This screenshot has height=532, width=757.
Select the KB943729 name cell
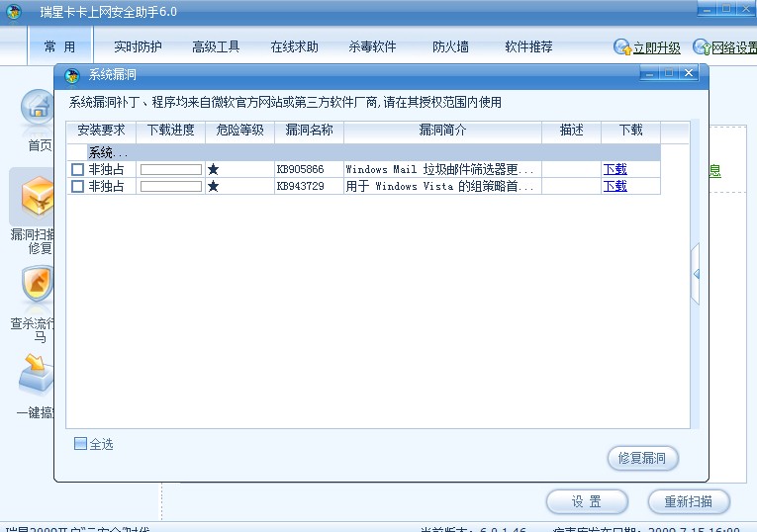[309, 186]
